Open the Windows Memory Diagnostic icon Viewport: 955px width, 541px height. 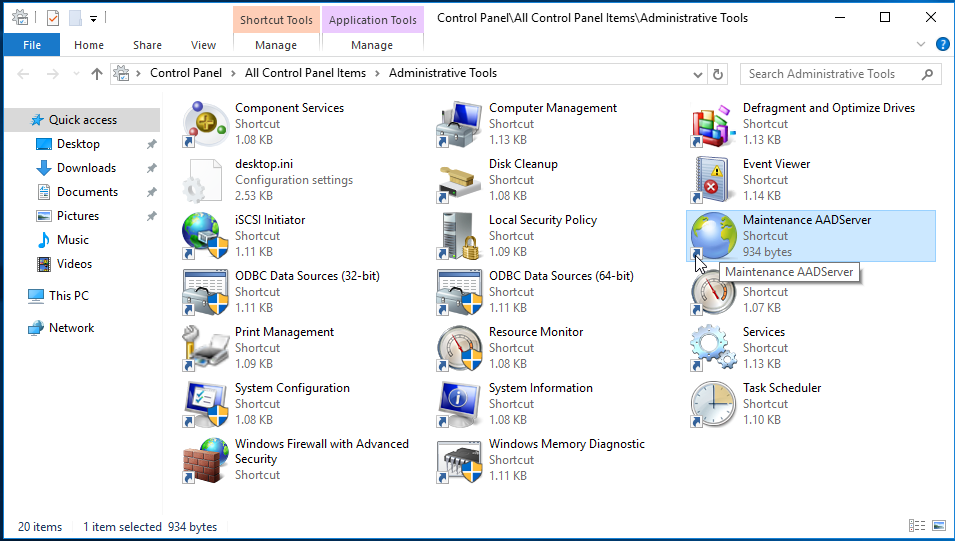460,460
